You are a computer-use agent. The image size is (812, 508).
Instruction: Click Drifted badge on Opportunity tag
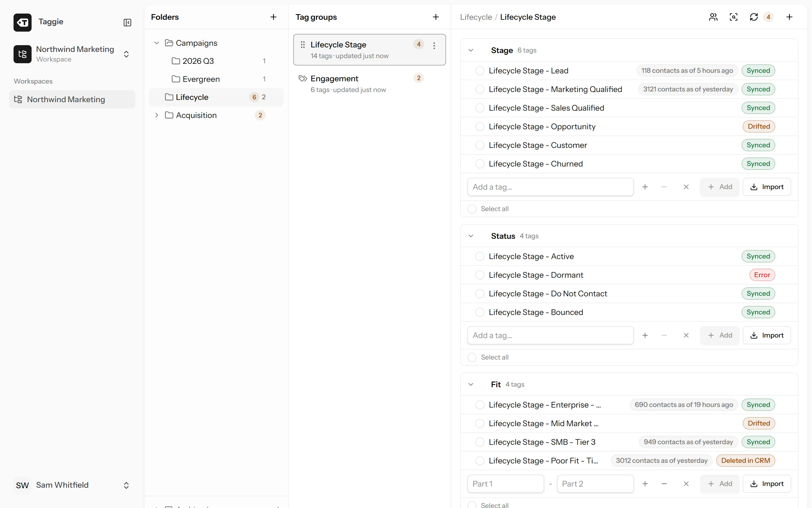pos(759,127)
